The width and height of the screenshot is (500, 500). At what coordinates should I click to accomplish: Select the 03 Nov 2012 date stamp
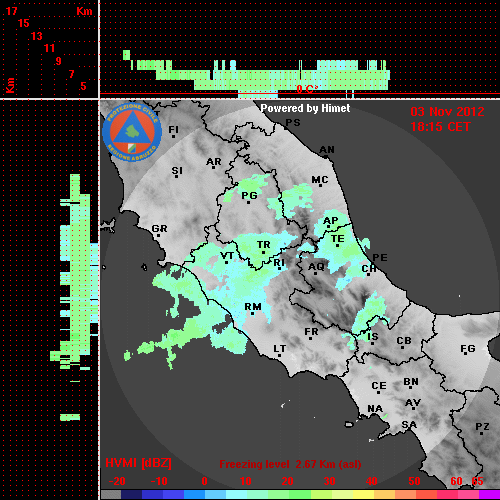click(447, 112)
